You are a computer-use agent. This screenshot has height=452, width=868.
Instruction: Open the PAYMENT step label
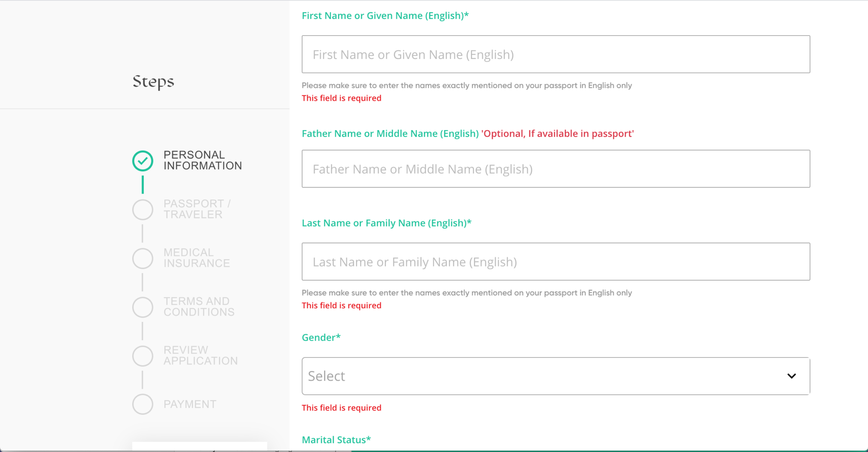coord(190,404)
